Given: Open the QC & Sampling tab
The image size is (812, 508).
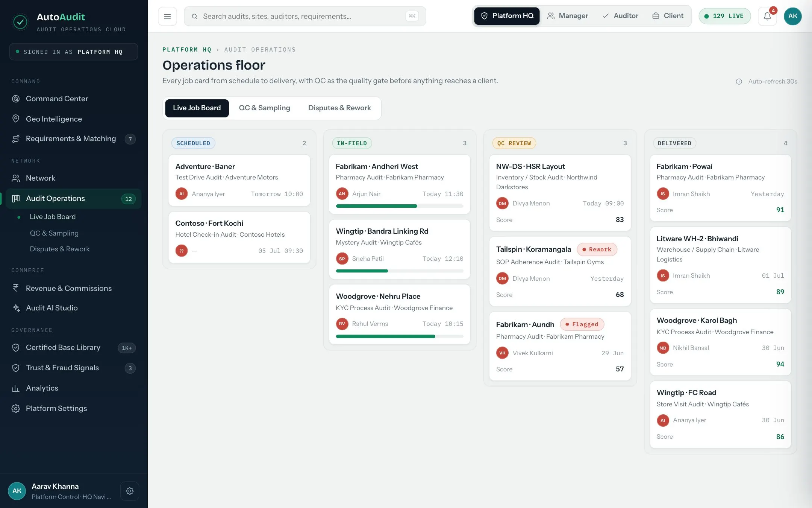Looking at the screenshot, I should (x=264, y=108).
